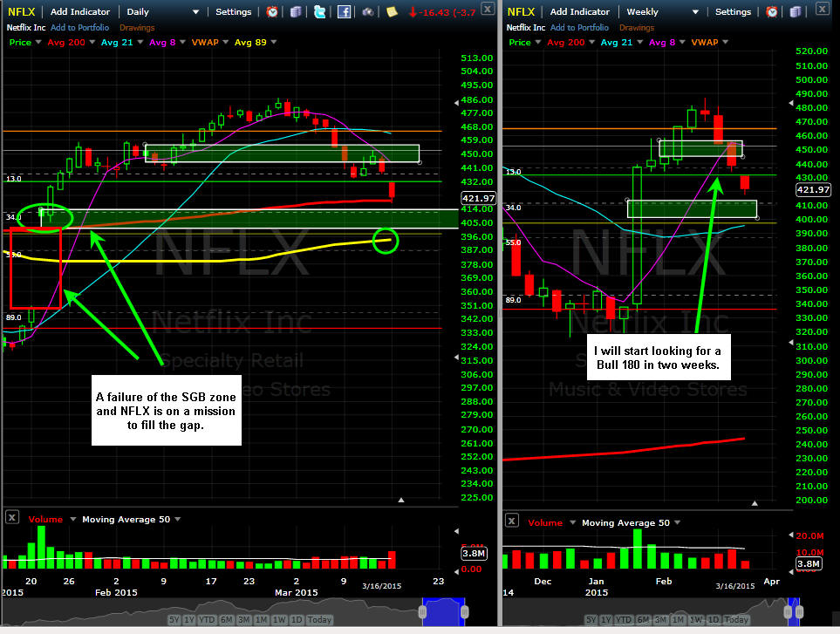Expand VWAP options in Weekly chart
The height and width of the screenshot is (634, 840).
pos(726,43)
